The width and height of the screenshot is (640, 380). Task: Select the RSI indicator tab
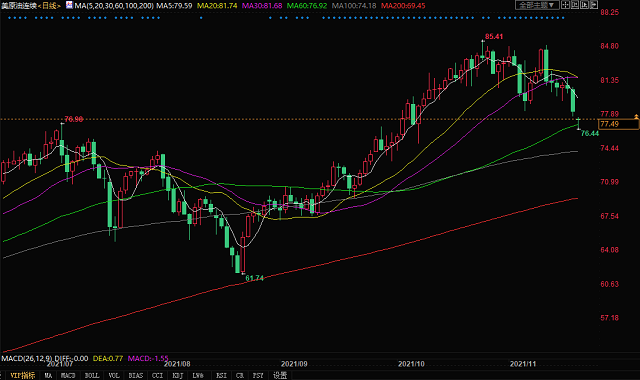coord(221,376)
